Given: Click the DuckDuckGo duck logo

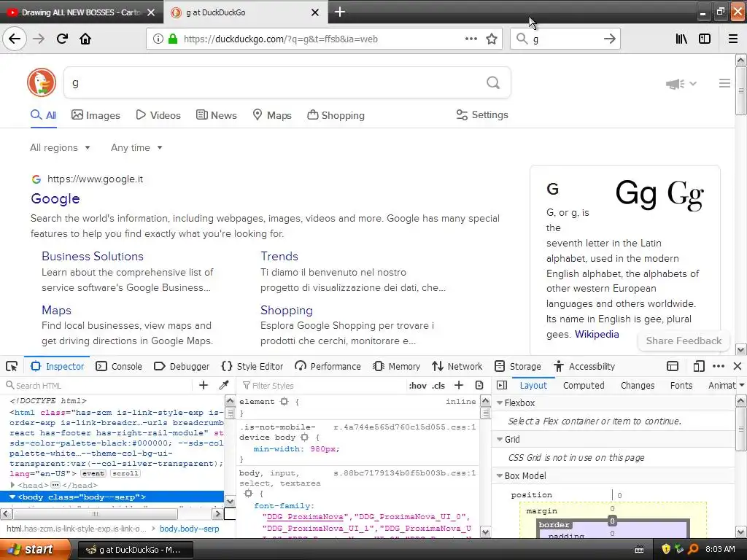Looking at the screenshot, I should point(42,82).
